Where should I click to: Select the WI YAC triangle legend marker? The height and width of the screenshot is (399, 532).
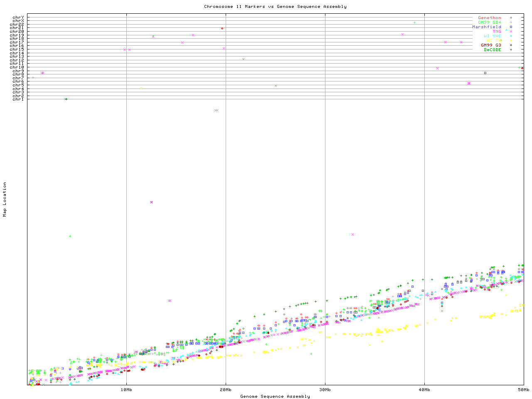pyautogui.click(x=511, y=36)
